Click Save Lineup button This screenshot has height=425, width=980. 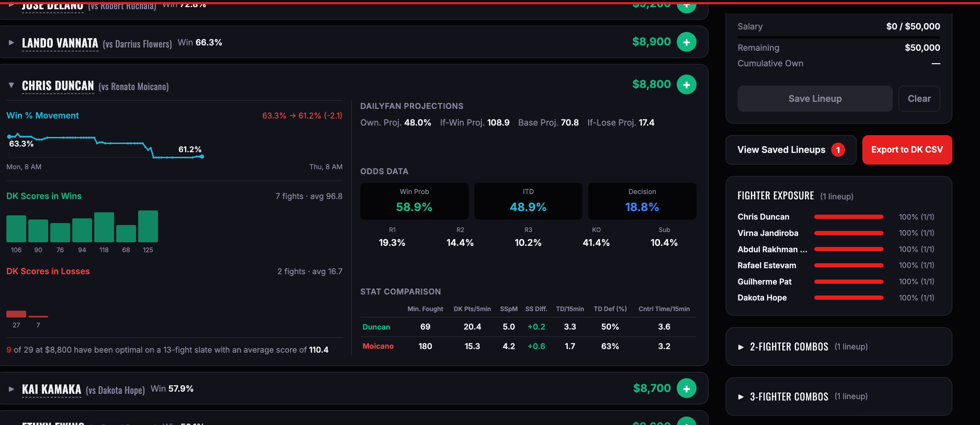pos(815,99)
